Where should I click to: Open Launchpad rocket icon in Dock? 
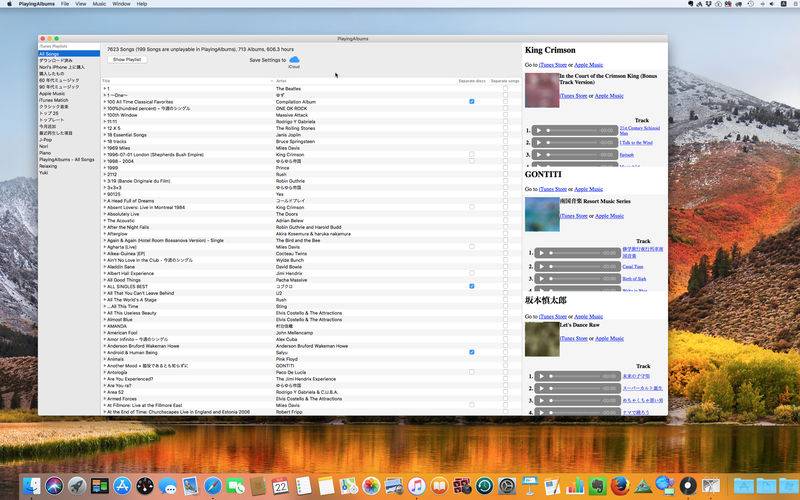coord(77,486)
